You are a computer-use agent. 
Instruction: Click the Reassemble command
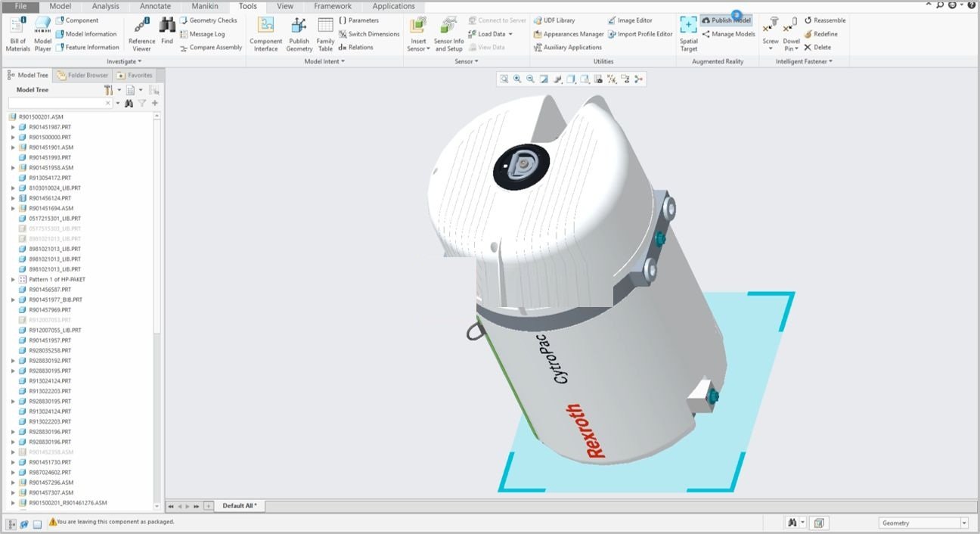coord(824,20)
